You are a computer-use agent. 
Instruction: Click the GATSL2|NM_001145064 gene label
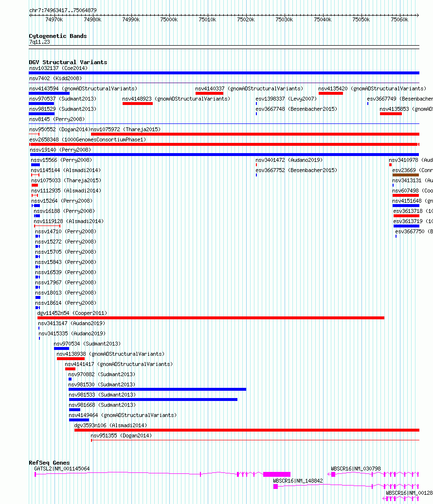tap(62, 469)
